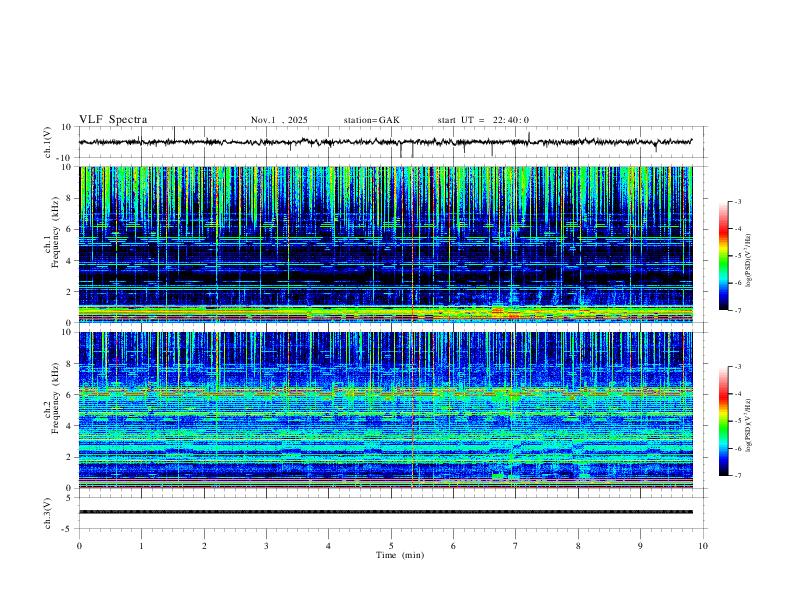The width and height of the screenshot is (792, 612).
Task: Click the "6" kHz tick on ch.2 frequency axis
Action: point(70,395)
